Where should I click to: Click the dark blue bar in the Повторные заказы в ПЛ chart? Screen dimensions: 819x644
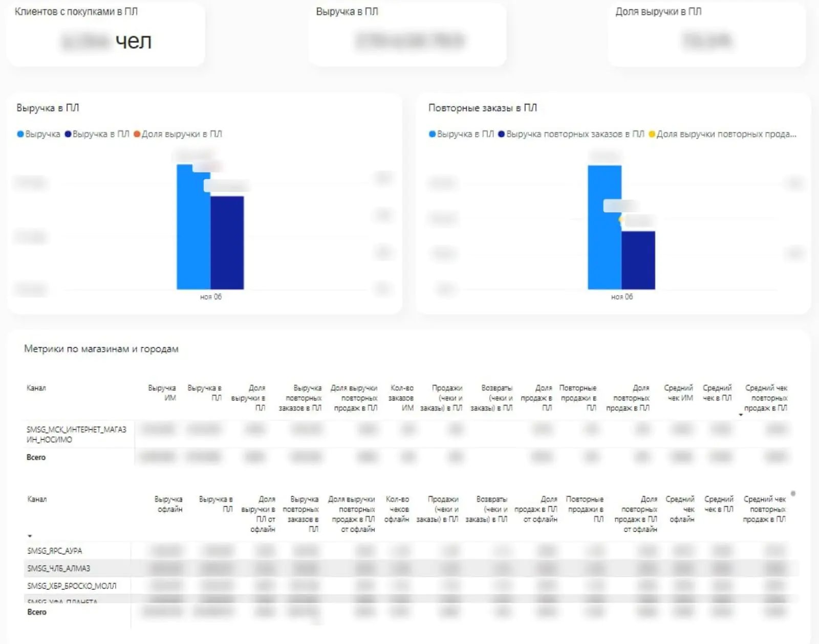pos(638,260)
